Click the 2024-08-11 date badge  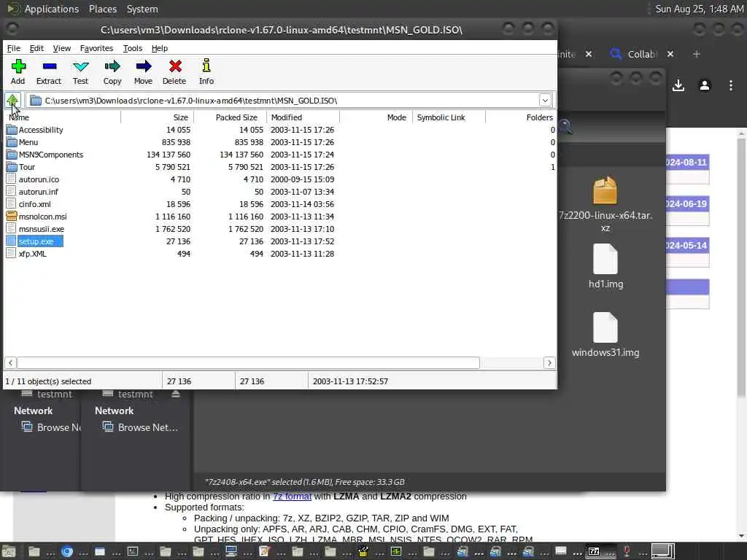(x=686, y=162)
